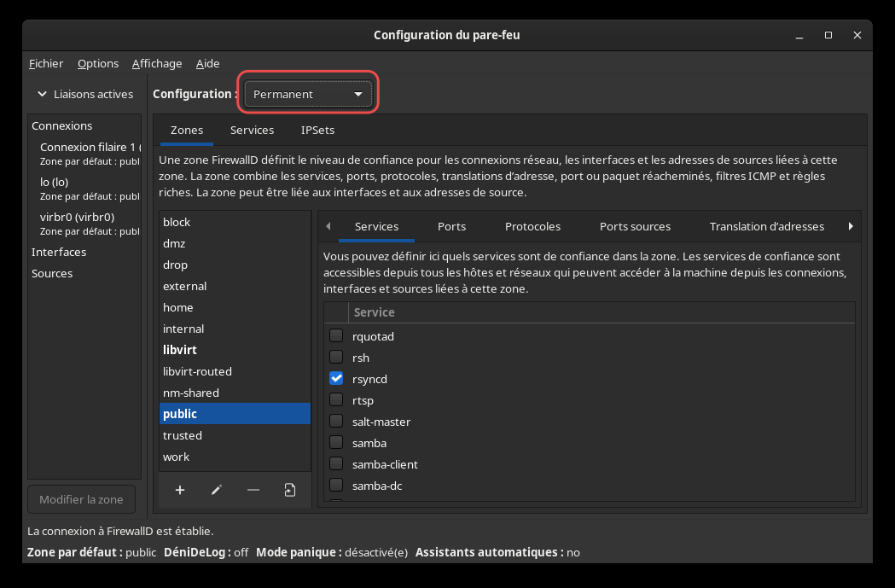The image size is (895, 588).
Task: Minimize the firewall configuration window
Action: 799,35
